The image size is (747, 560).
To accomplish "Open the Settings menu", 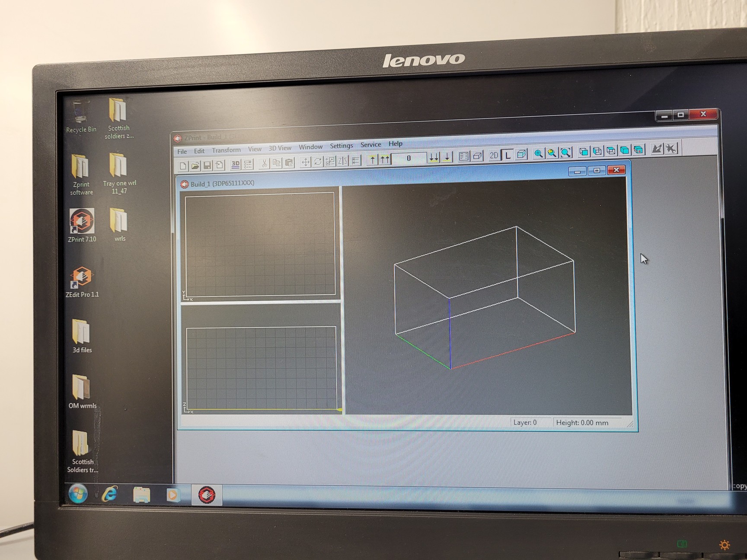I will click(342, 146).
